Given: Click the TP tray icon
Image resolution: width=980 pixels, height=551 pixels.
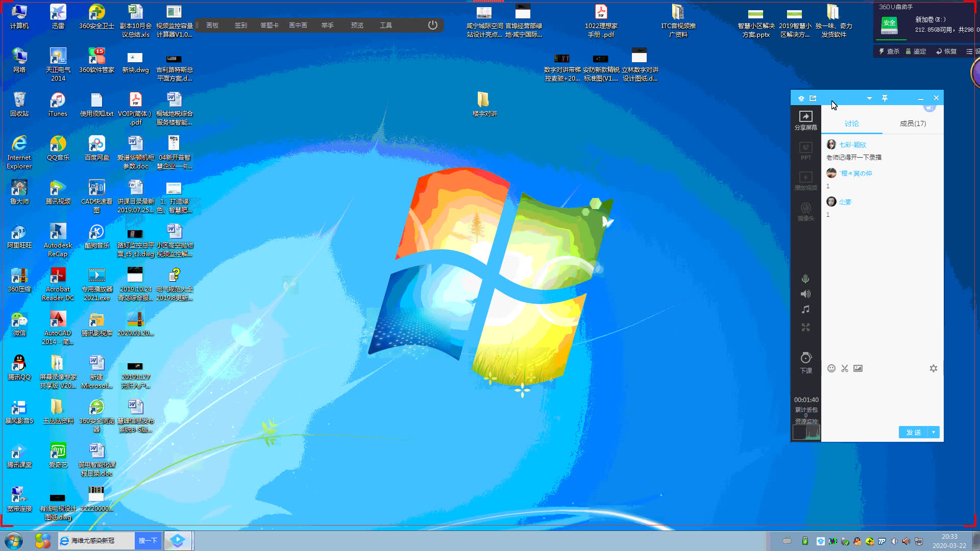Looking at the screenshot, I should (x=881, y=541).
